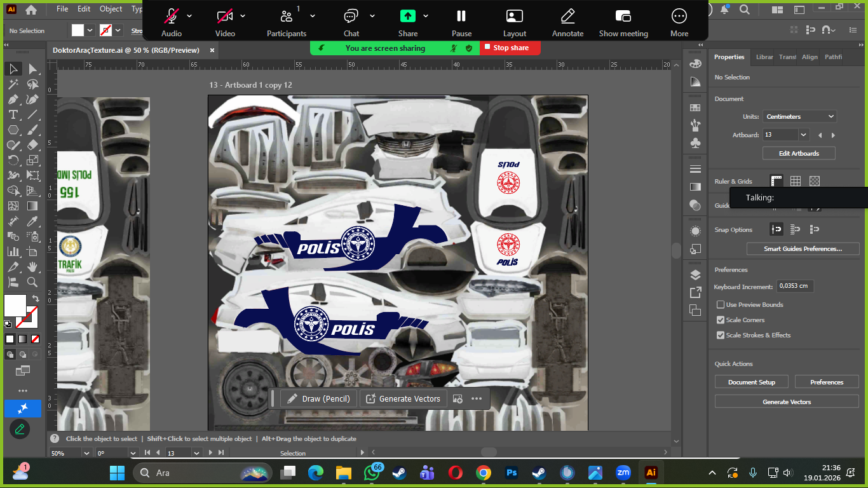Click the large white Fill color swatch

(15, 306)
